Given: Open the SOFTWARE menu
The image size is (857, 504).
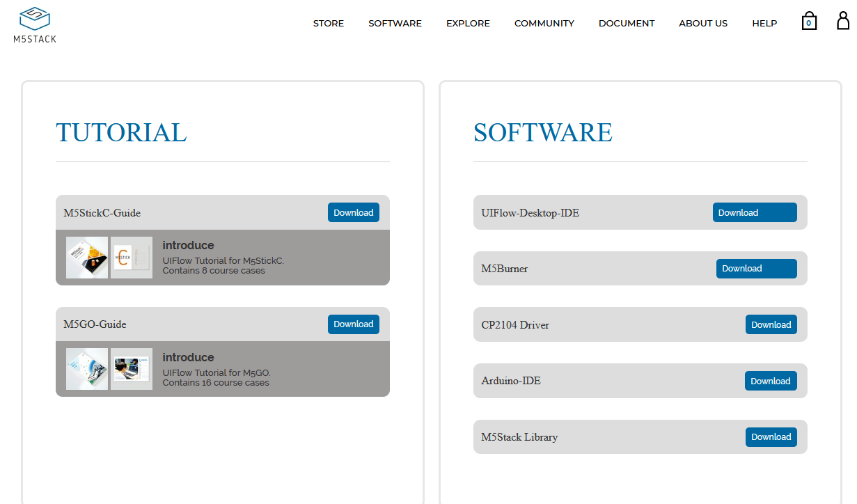Looking at the screenshot, I should 395,23.
